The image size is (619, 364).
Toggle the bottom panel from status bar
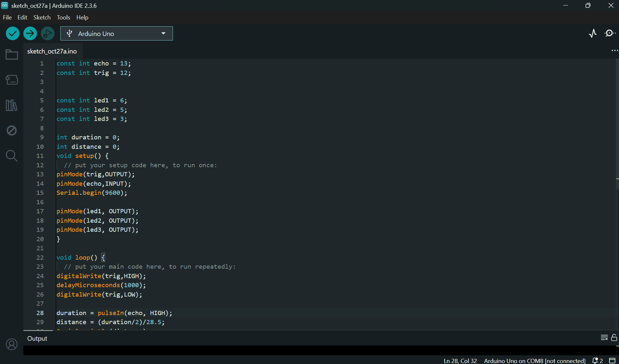pos(612,361)
